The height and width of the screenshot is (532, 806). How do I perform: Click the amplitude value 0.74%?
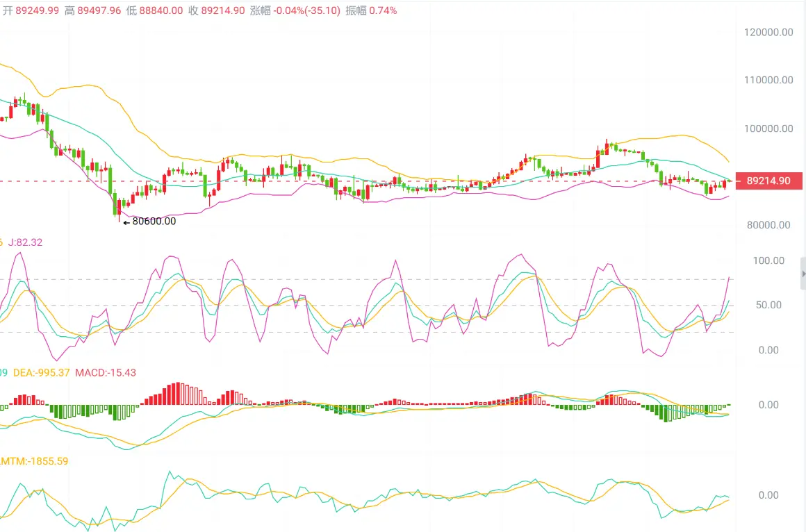[x=383, y=10]
